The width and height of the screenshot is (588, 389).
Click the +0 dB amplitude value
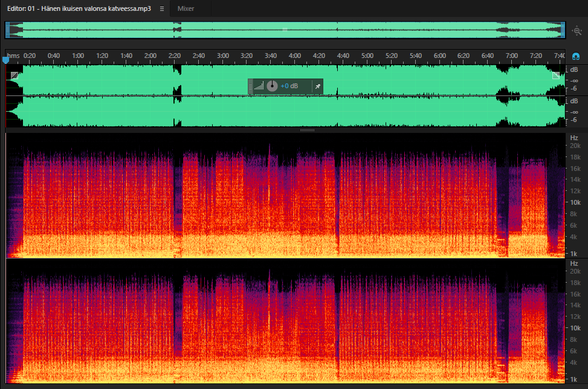coord(289,86)
